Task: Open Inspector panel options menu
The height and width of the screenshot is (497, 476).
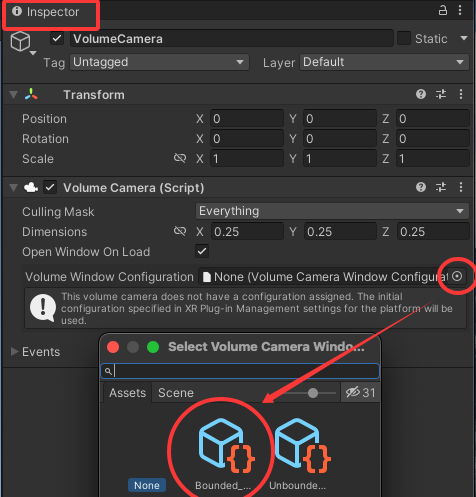Action: (x=460, y=10)
